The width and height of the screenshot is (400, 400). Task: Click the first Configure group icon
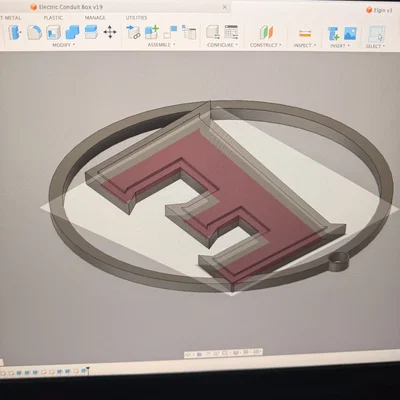(x=213, y=32)
